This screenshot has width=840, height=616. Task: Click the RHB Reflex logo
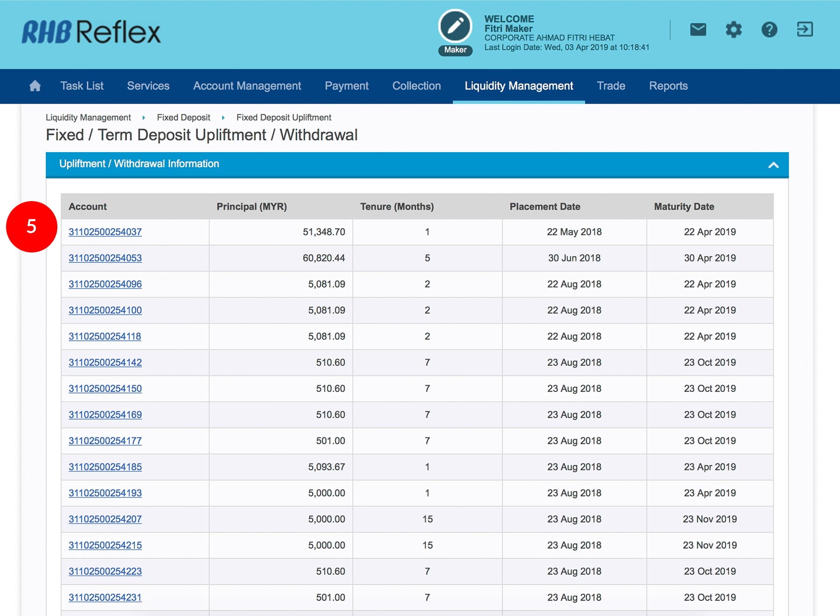91,32
